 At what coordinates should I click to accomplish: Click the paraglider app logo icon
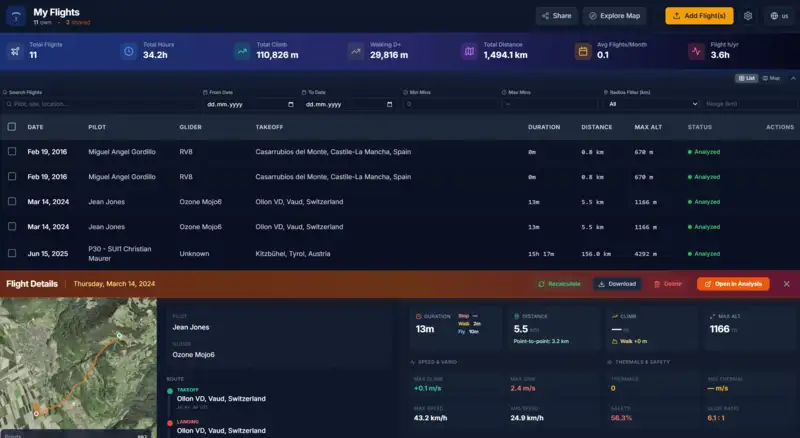pyautogui.click(x=16, y=16)
